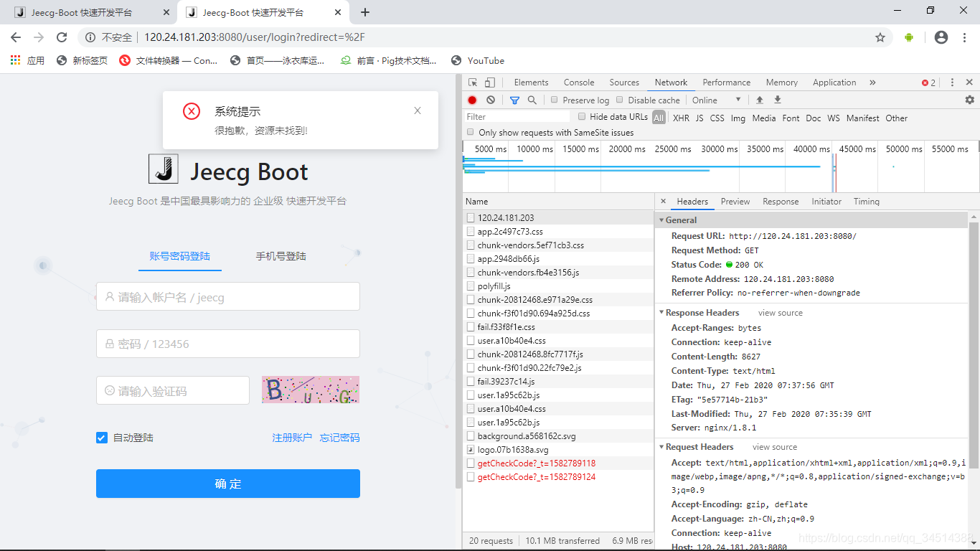Select the XHR filter type
This screenshot has width=980, height=551.
tap(681, 118)
